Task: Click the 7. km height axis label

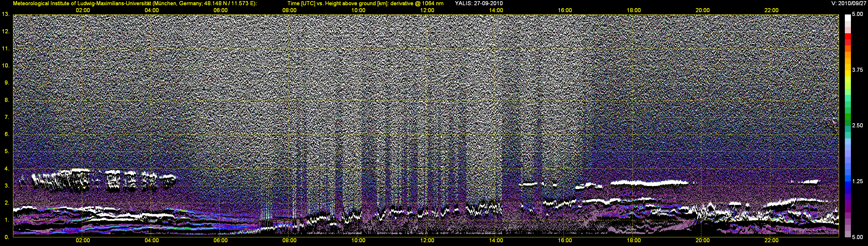Action: (x=7, y=117)
